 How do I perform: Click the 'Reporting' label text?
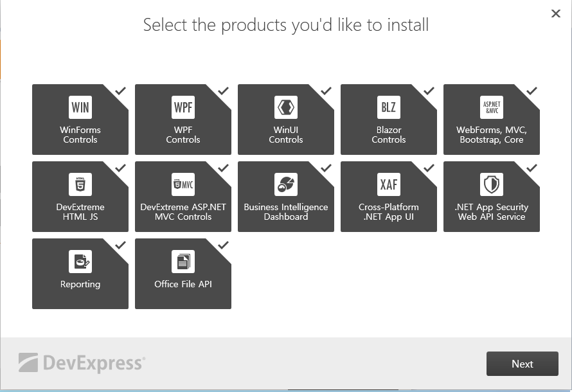(80, 284)
